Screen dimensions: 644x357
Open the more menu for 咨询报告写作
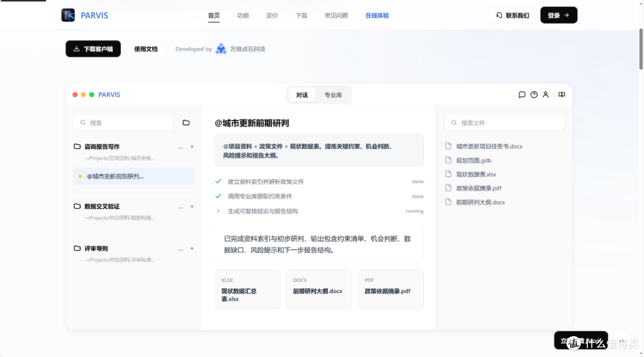(x=180, y=147)
